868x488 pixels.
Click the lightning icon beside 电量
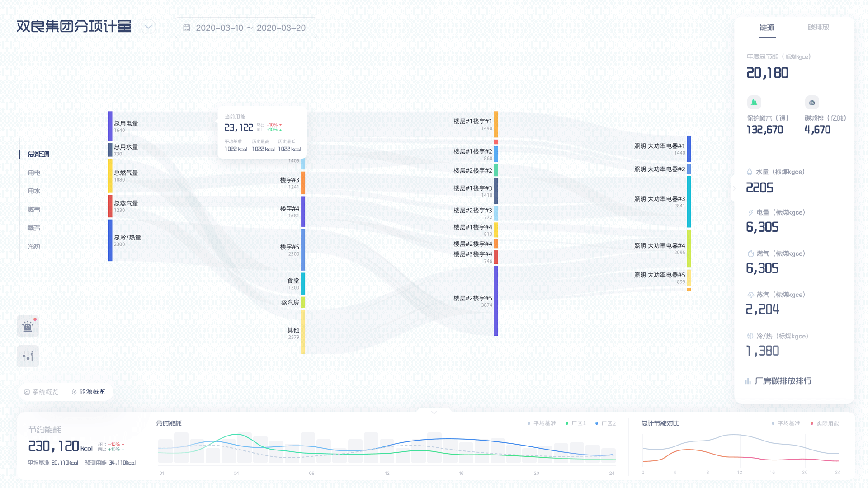click(x=750, y=212)
